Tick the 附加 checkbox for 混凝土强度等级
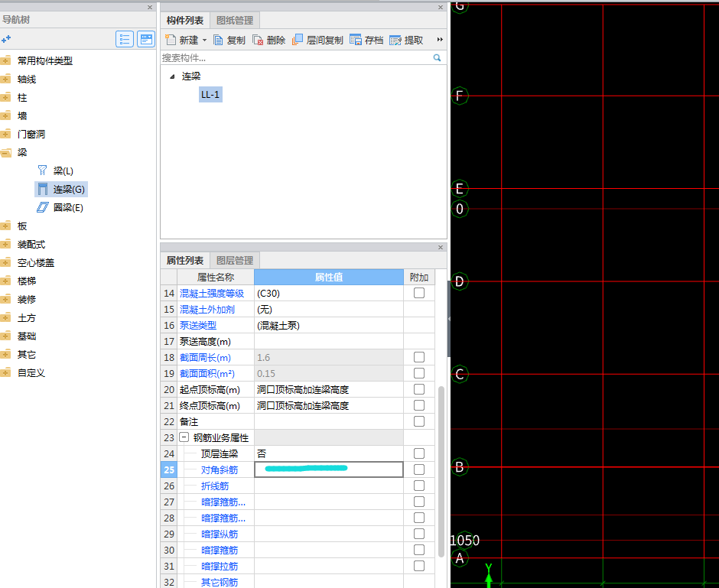 tap(419, 293)
